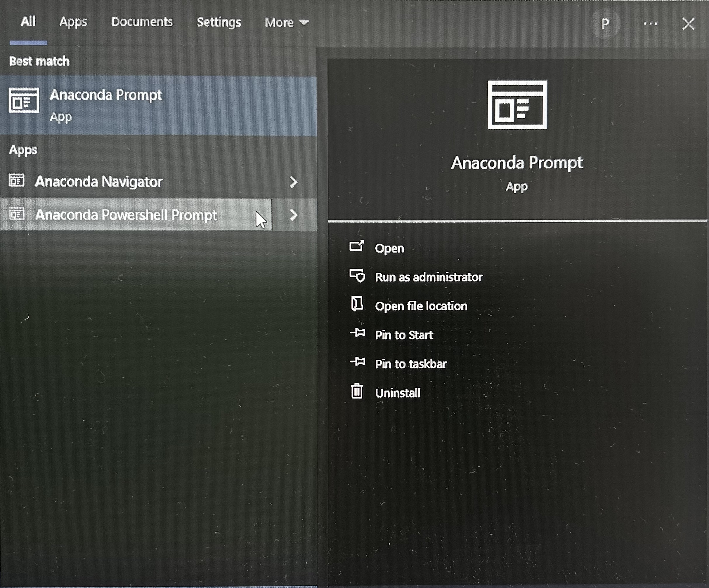The width and height of the screenshot is (709, 588).
Task: Switch to the Apps search tab
Action: pos(73,22)
